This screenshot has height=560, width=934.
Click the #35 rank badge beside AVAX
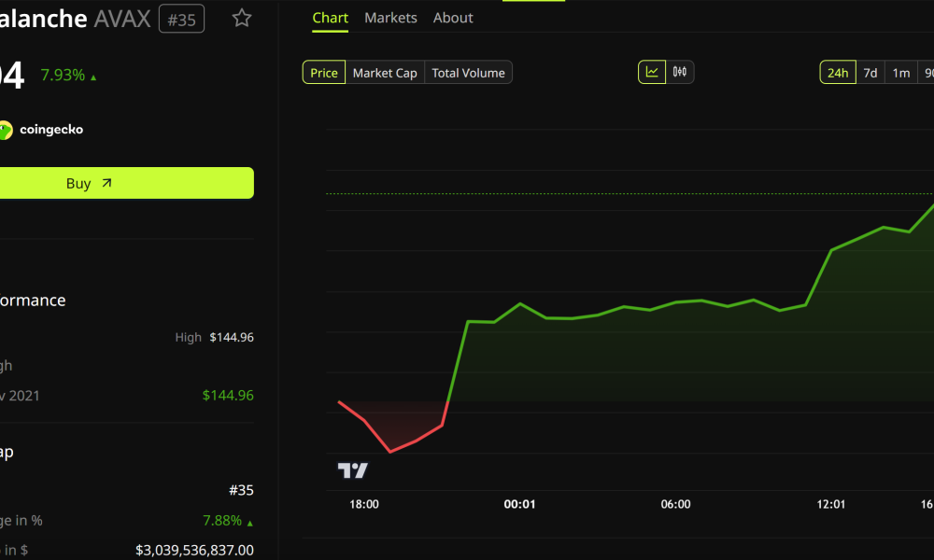click(x=182, y=19)
